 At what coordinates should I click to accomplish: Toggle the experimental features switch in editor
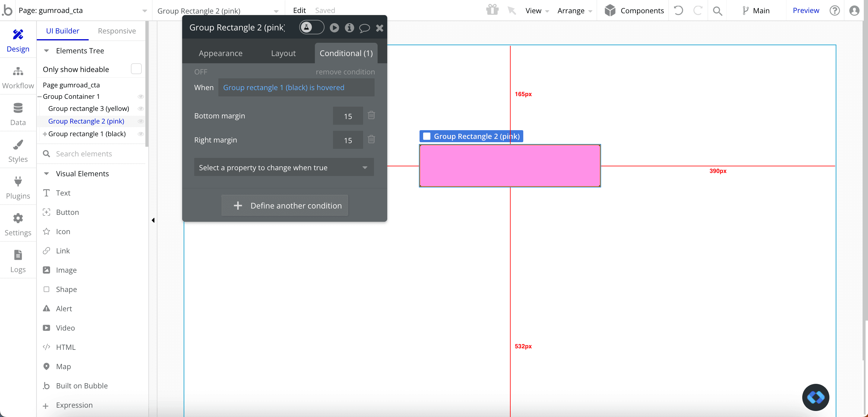[x=311, y=27]
